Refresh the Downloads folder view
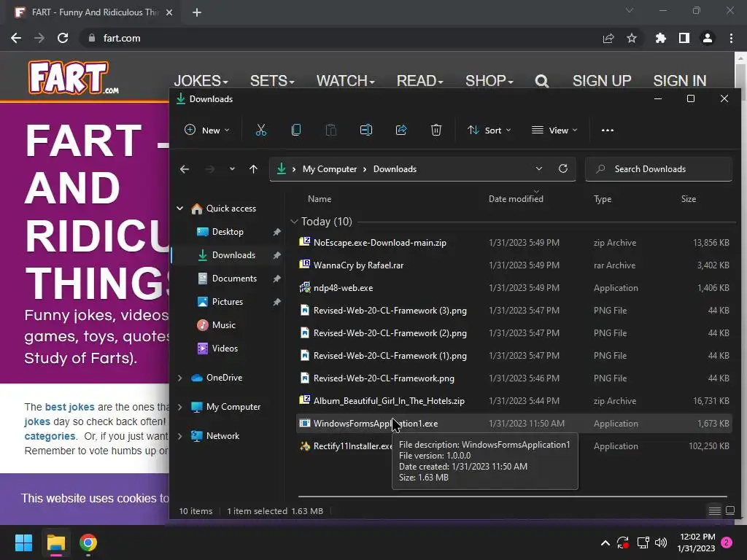This screenshot has height=560, width=747. point(563,168)
